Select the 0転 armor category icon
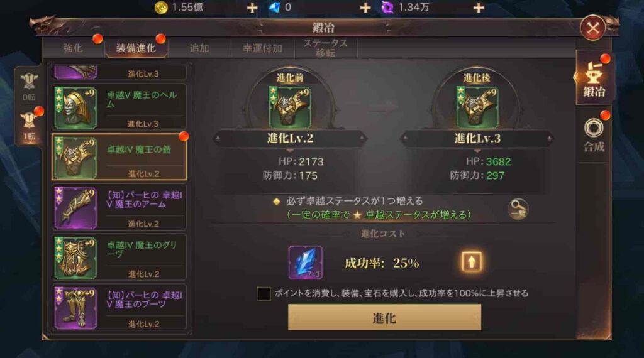 [x=29, y=87]
